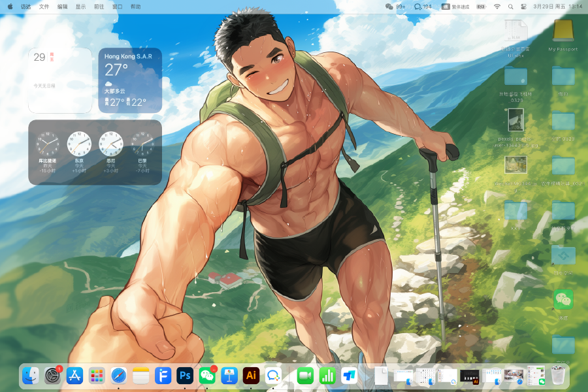Launch Safari browser from the dock
Viewport: 588px width, 392px height.
(x=118, y=376)
